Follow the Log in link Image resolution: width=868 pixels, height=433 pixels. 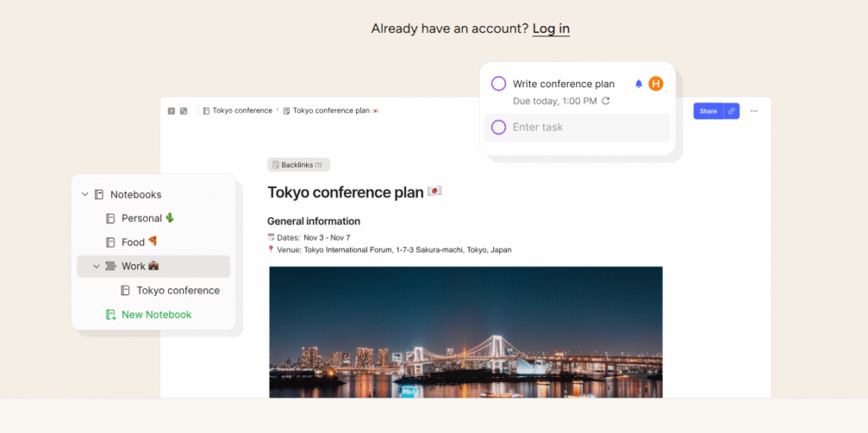pos(551,29)
